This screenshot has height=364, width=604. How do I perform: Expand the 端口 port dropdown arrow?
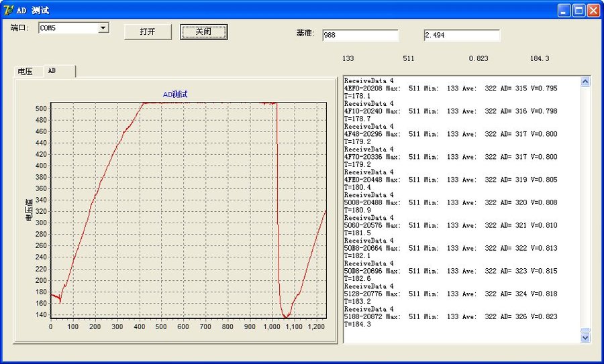click(103, 28)
